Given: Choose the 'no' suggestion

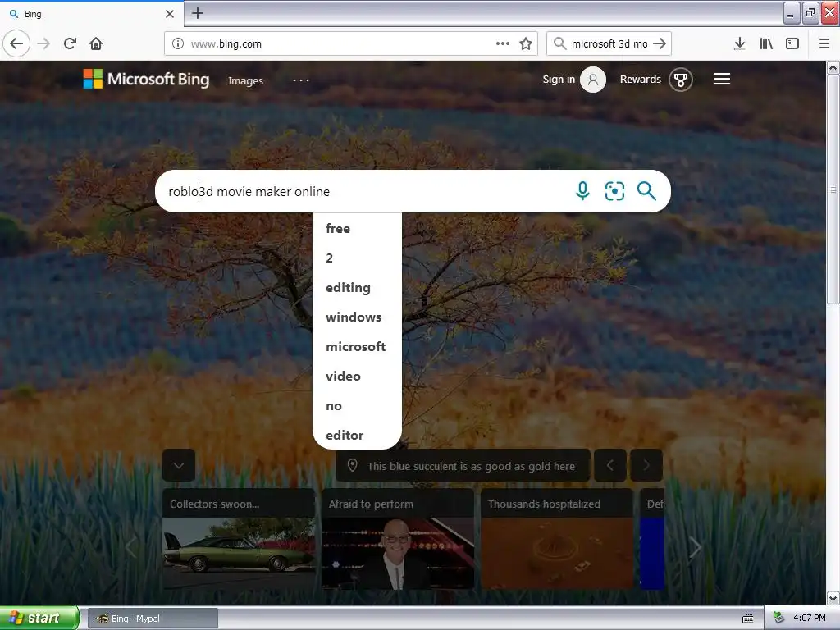Looking at the screenshot, I should pyautogui.click(x=357, y=405).
